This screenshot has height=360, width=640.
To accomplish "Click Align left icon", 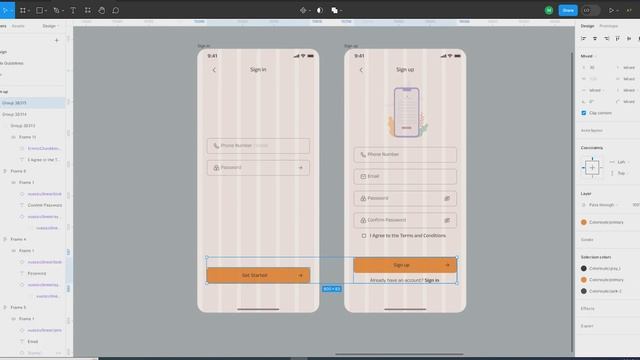I will tap(584, 38).
